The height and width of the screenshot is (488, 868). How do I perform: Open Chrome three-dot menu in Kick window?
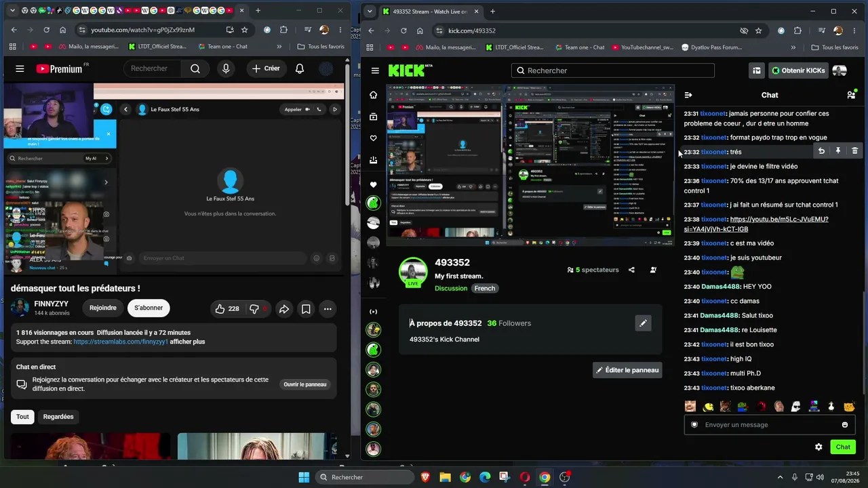[856, 30]
